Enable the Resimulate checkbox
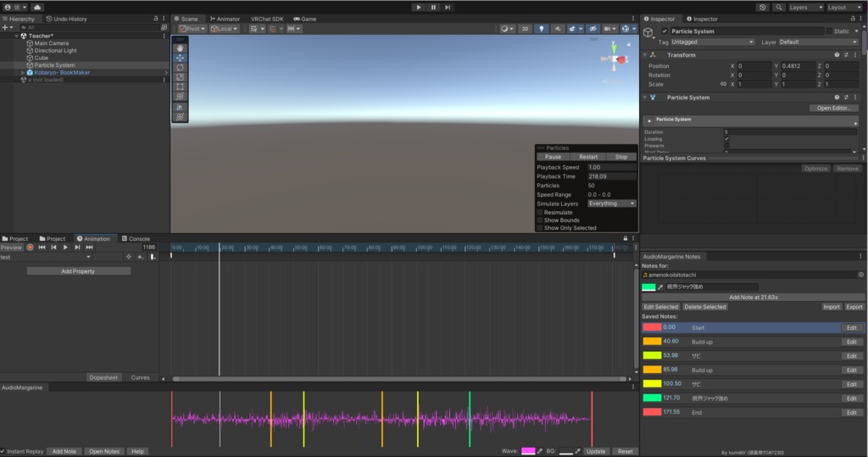The height and width of the screenshot is (457, 868). pyautogui.click(x=540, y=213)
